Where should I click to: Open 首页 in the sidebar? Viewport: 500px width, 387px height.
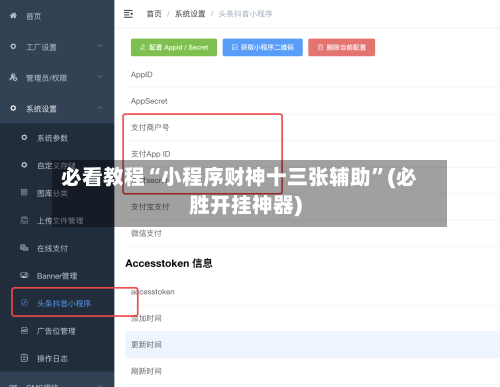click(x=33, y=16)
